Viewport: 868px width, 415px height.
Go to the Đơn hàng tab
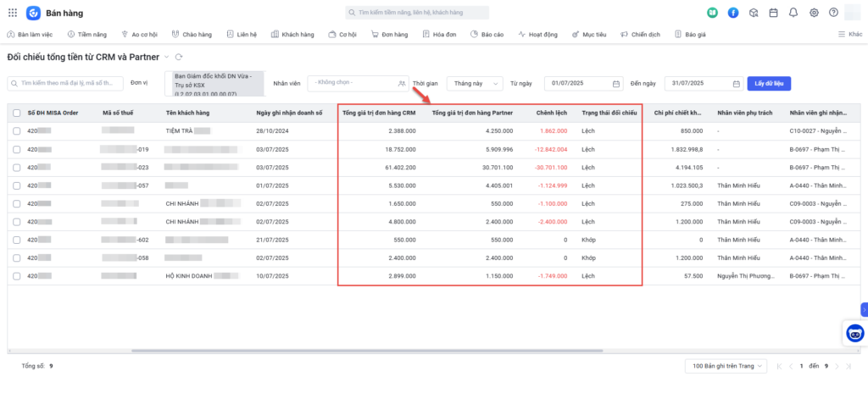pos(389,35)
